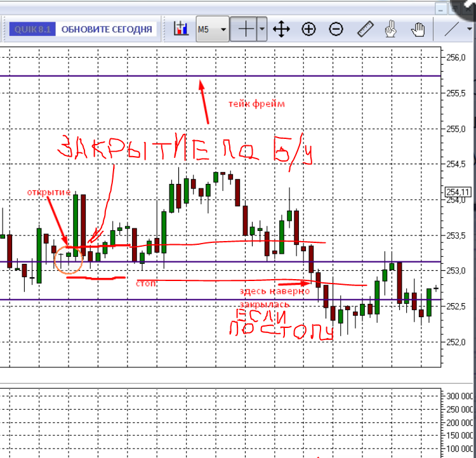
Task: Open the add chart indicator icon
Action: (x=181, y=29)
